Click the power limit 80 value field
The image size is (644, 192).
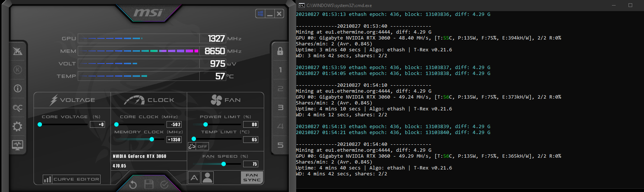(x=251, y=124)
